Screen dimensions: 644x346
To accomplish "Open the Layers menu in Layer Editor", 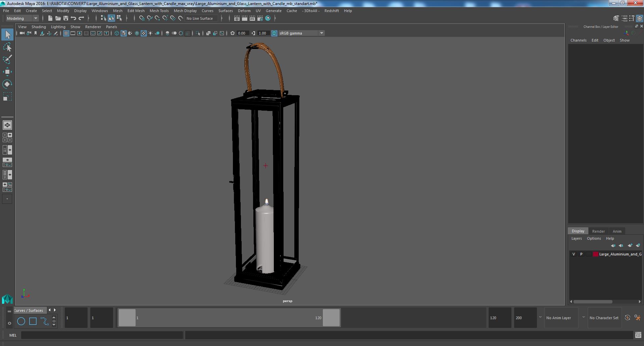I will [577, 238].
